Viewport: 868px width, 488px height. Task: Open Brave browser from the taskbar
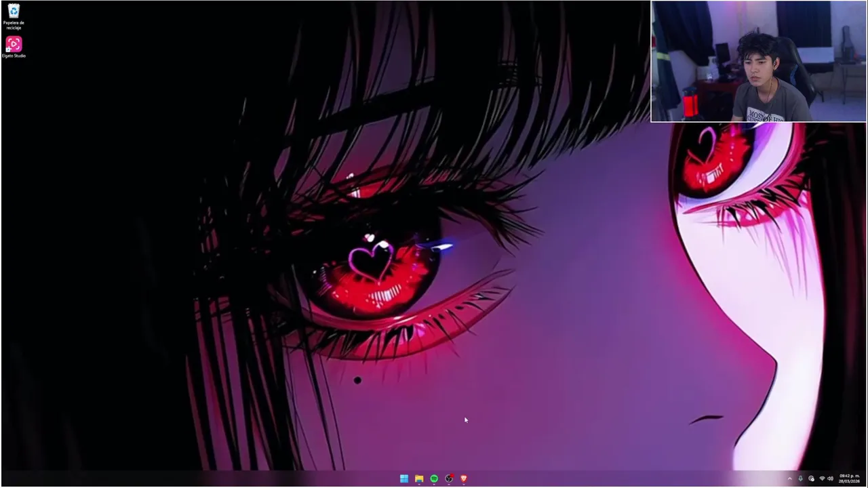464,479
